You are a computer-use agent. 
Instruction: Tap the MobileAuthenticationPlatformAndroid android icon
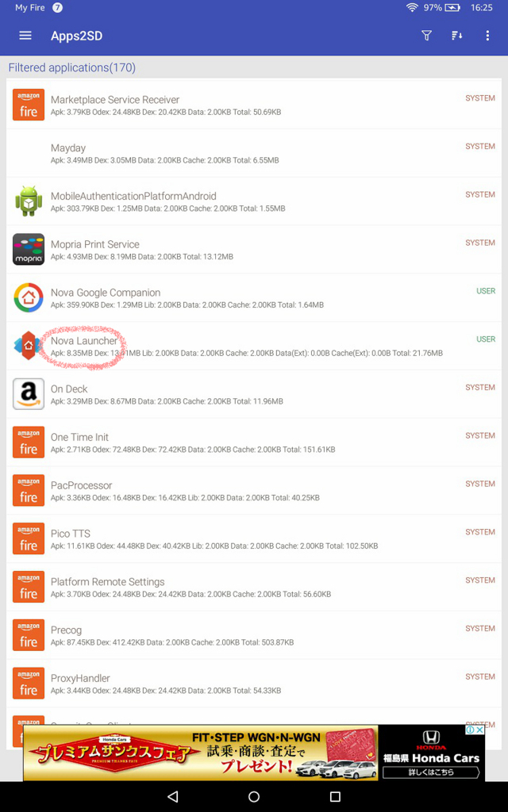29,201
